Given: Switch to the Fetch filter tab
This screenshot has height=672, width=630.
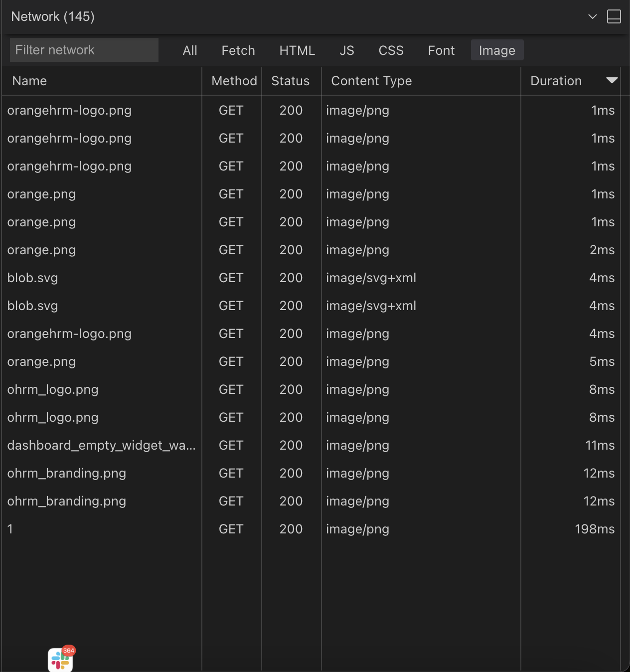Looking at the screenshot, I should coord(238,50).
